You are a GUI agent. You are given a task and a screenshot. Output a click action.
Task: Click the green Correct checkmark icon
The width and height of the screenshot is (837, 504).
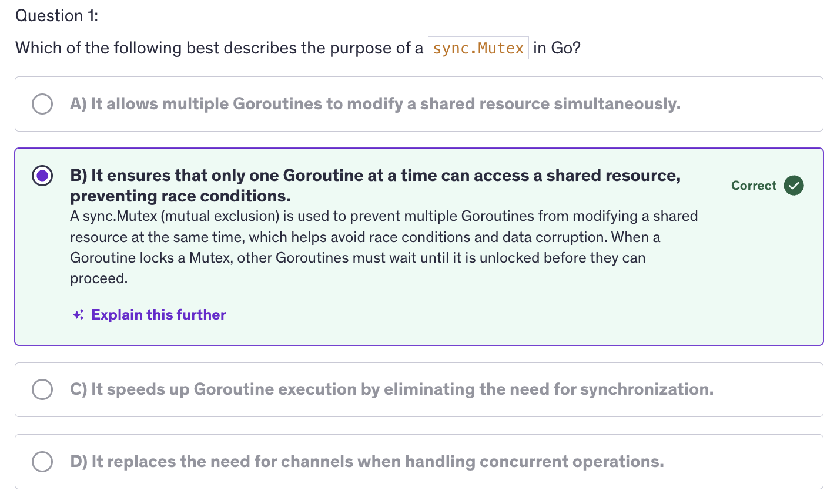794,186
